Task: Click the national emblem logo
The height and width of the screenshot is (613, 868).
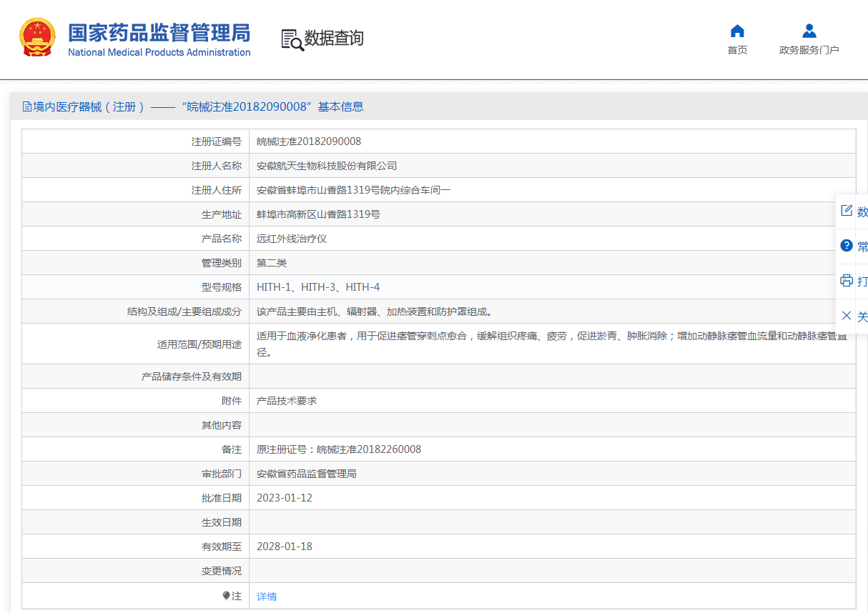Action: (37, 38)
